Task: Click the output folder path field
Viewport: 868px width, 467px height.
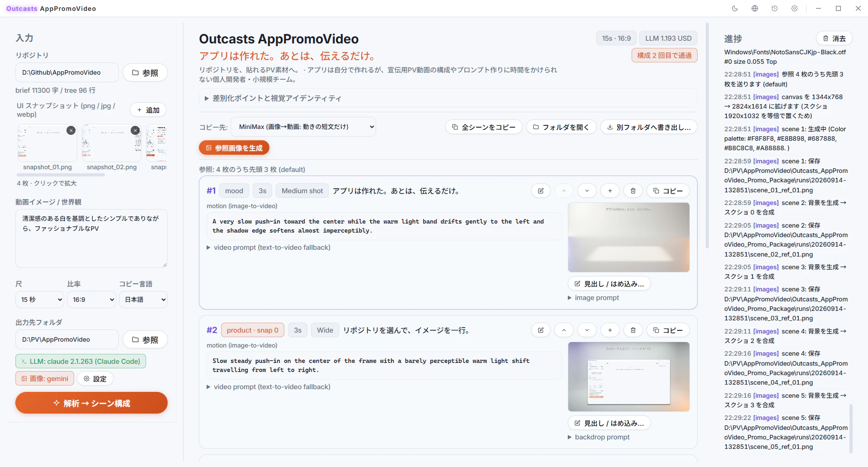Action: [67, 339]
